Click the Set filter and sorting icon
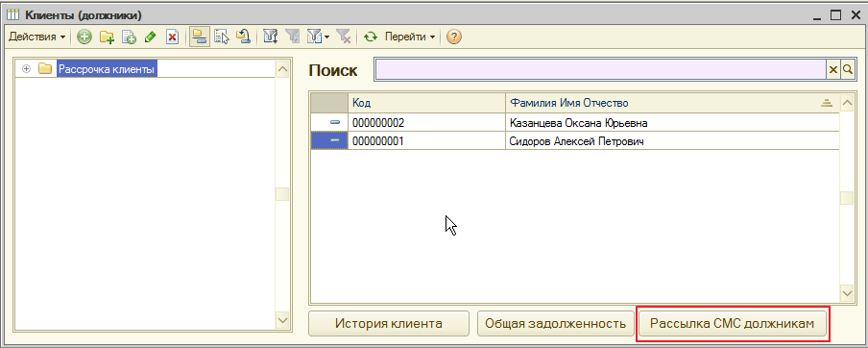The height and width of the screenshot is (348, 868). (x=270, y=37)
